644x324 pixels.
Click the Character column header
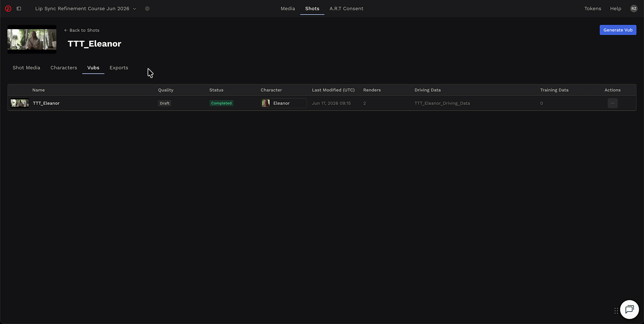[x=271, y=90]
